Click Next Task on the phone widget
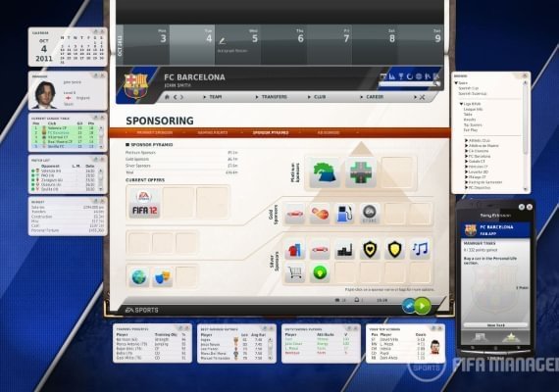The width and height of the screenshot is (559, 392). [495, 325]
